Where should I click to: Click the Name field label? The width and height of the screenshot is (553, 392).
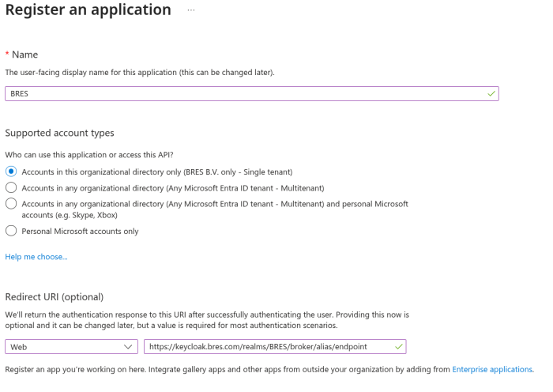[x=24, y=55]
